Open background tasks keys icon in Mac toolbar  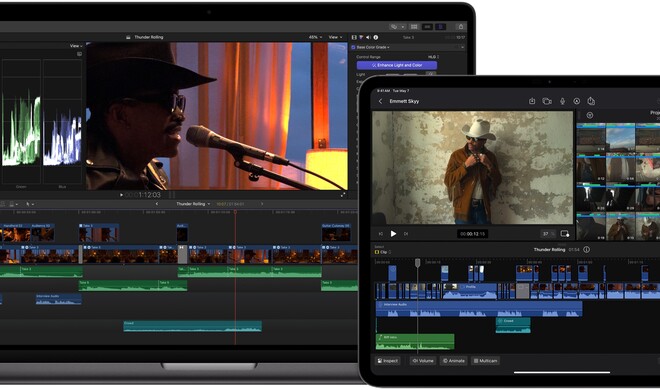click(x=394, y=27)
